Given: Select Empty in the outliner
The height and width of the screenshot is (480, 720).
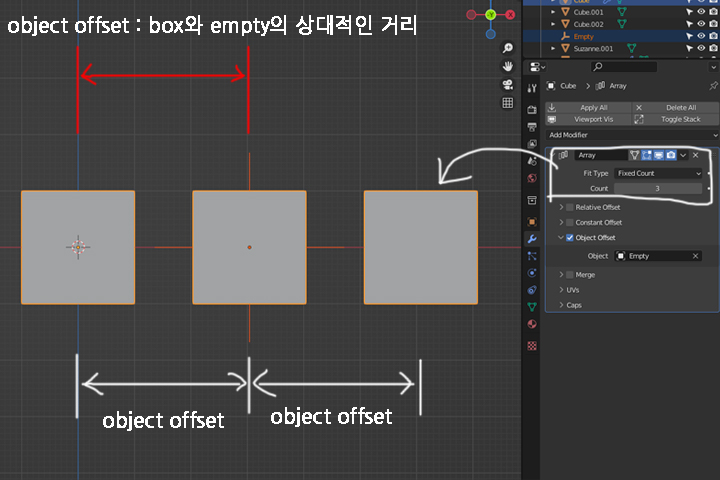Looking at the screenshot, I should [x=584, y=36].
